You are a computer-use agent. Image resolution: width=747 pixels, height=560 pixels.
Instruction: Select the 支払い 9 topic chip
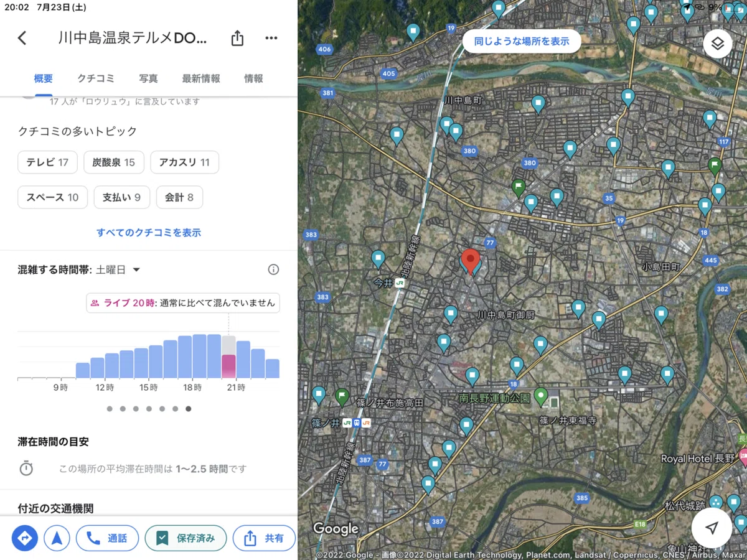[x=122, y=197]
